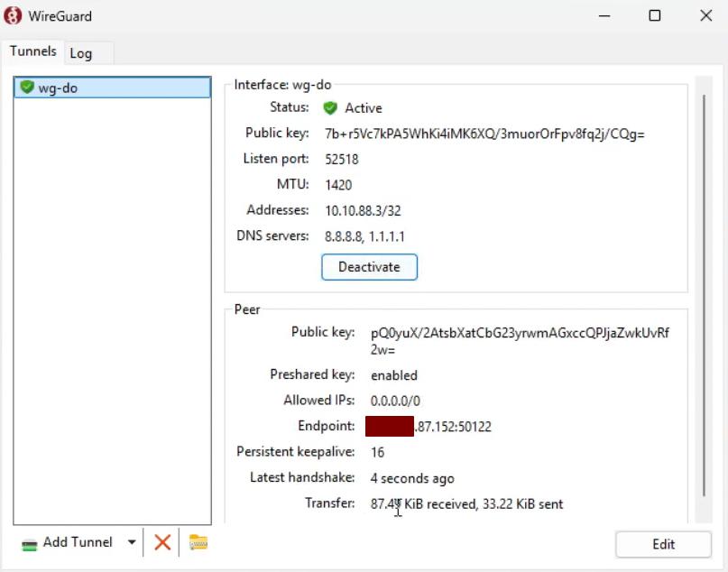Viewport: 728px width, 572px height.
Task: Click listen port value 52518
Action: coord(342,160)
